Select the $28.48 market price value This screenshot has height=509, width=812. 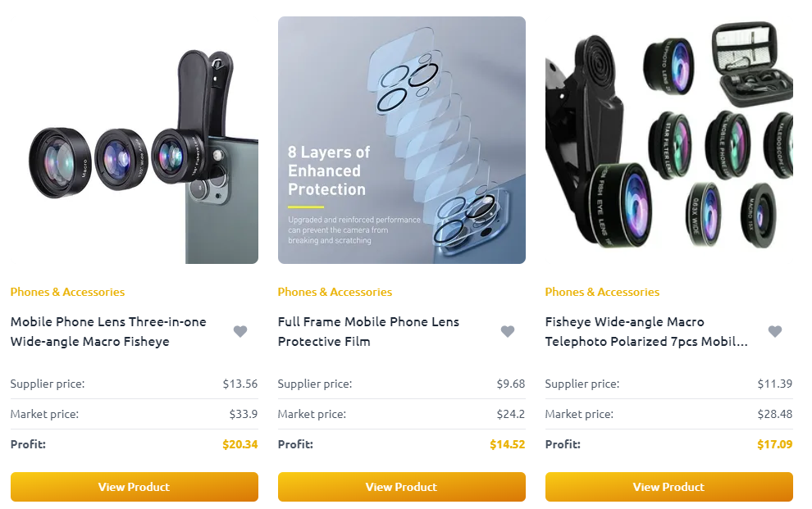(x=775, y=414)
